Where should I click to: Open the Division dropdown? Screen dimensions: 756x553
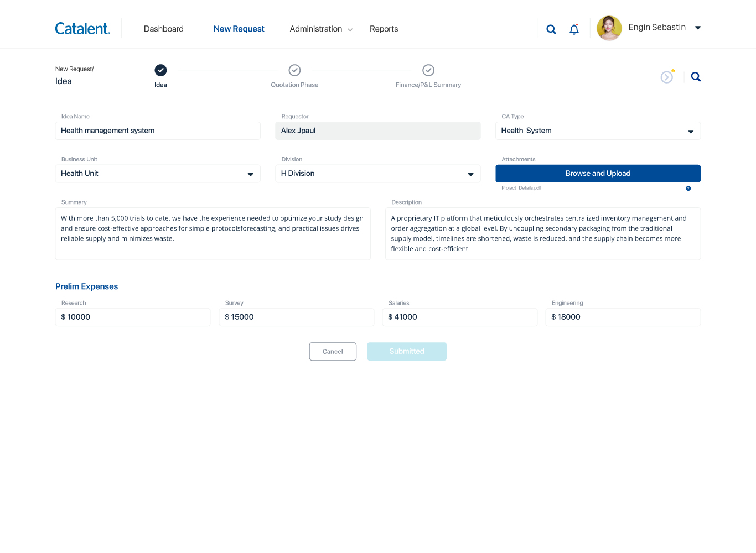coord(470,174)
